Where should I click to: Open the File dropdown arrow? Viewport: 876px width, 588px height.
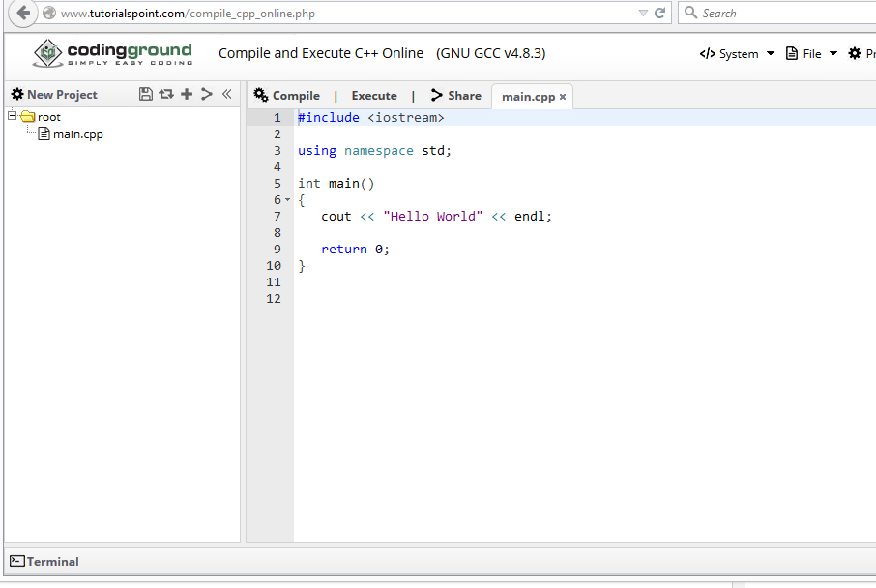pyautogui.click(x=832, y=54)
